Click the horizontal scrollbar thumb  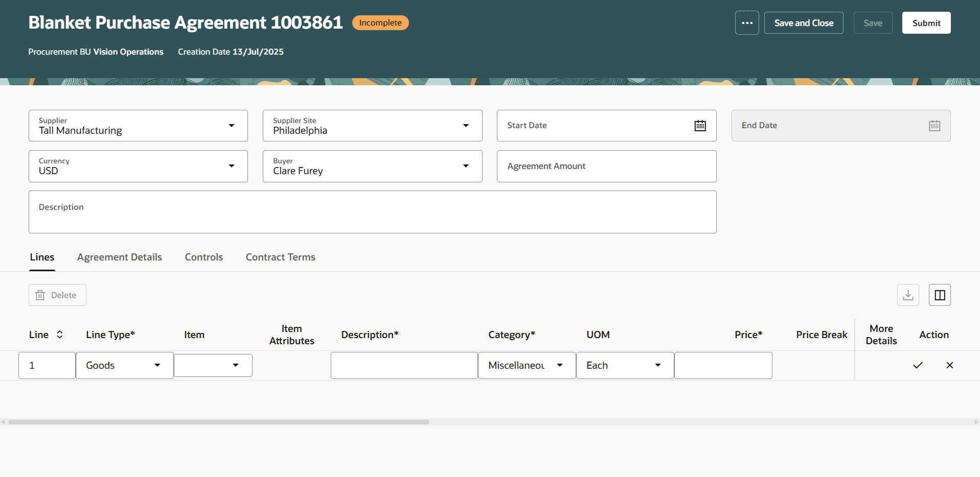tap(219, 422)
